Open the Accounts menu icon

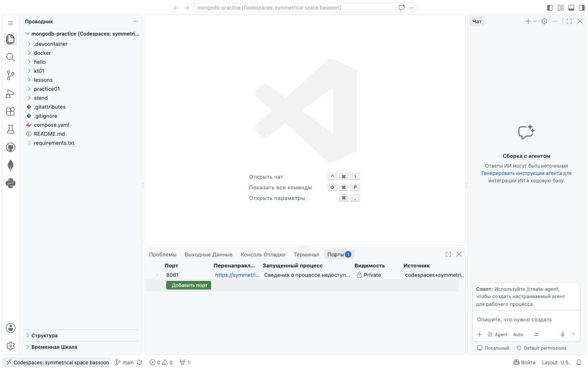pos(11,328)
